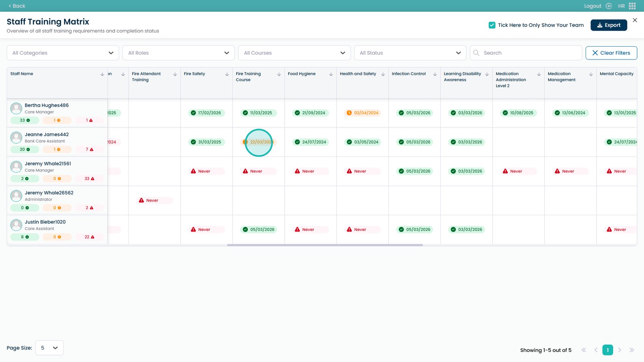Click the search magnifier icon

[476, 53]
